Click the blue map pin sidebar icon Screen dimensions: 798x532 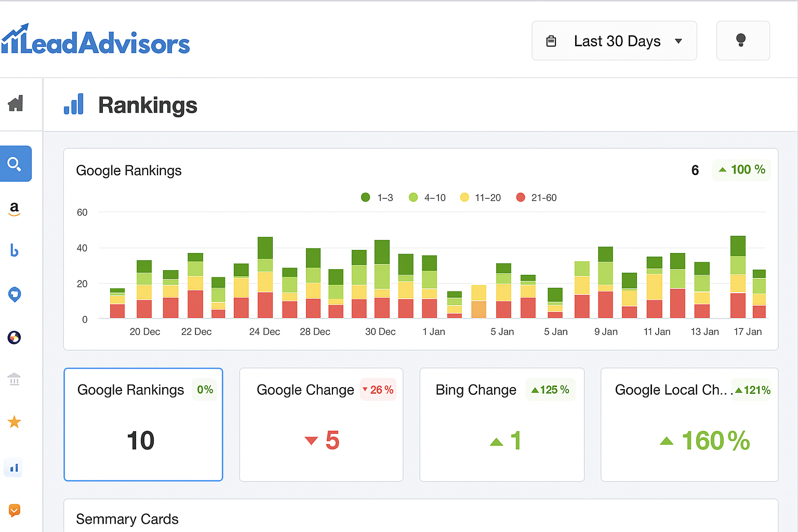(15, 295)
